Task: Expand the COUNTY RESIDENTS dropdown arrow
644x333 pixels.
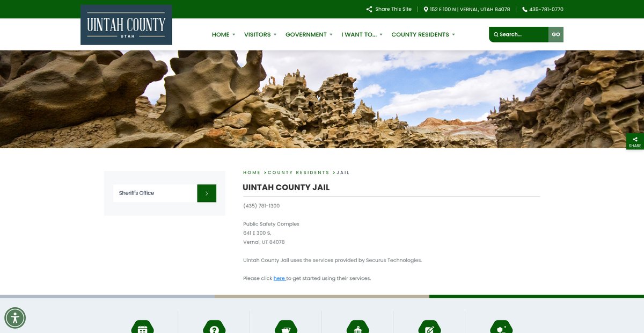Action: tap(453, 34)
